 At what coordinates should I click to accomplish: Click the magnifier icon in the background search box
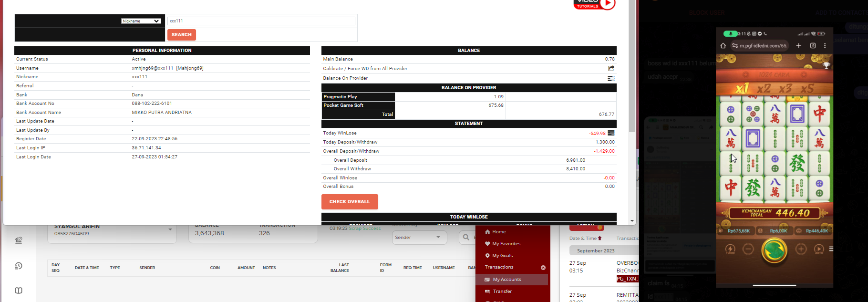click(466, 237)
